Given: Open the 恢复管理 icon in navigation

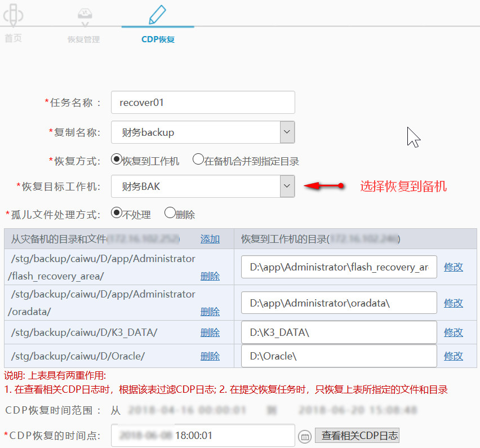Looking at the screenshot, I should 84,17.
